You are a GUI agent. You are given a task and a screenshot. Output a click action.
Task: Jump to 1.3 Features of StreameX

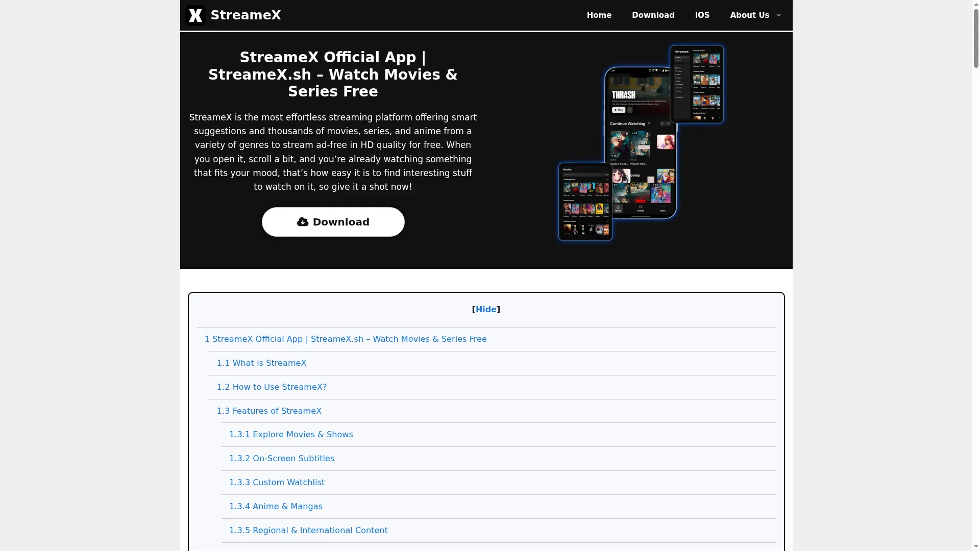pyautogui.click(x=269, y=411)
